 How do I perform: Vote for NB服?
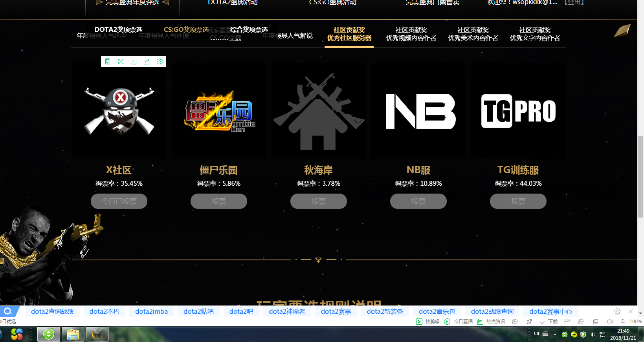point(418,201)
